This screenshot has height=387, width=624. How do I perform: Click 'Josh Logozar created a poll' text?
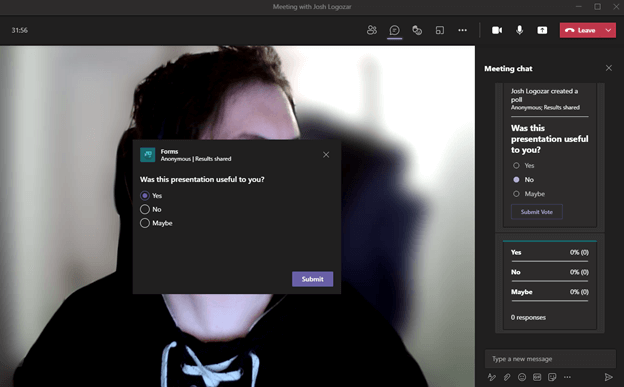[544, 95]
